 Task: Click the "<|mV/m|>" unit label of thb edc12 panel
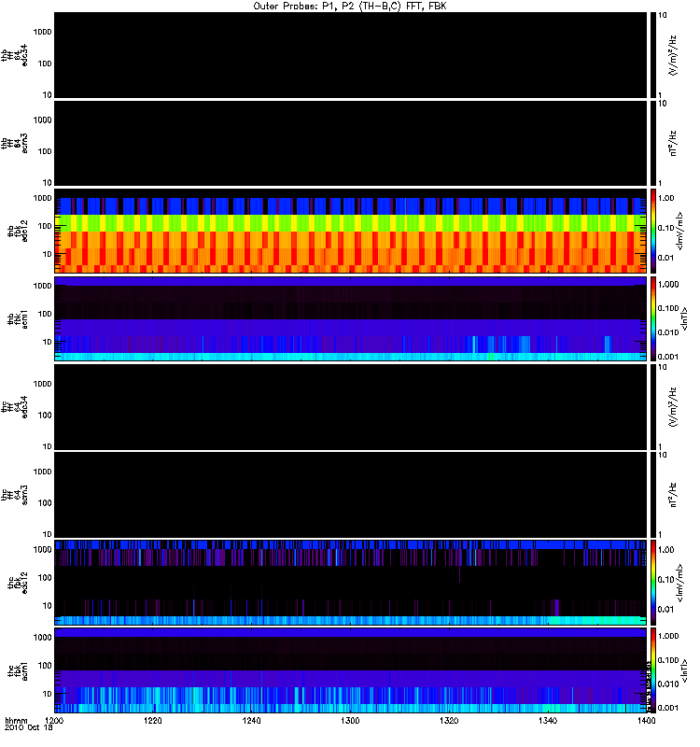tap(679, 231)
